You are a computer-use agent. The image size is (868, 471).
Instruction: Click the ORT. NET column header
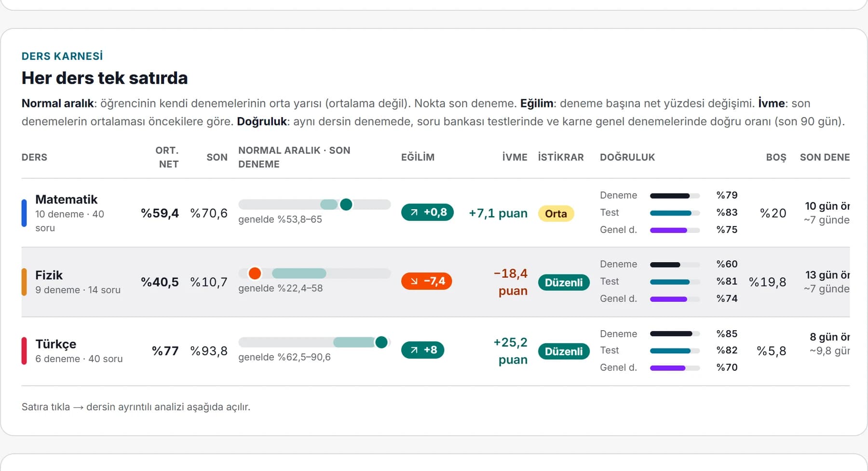167,157
